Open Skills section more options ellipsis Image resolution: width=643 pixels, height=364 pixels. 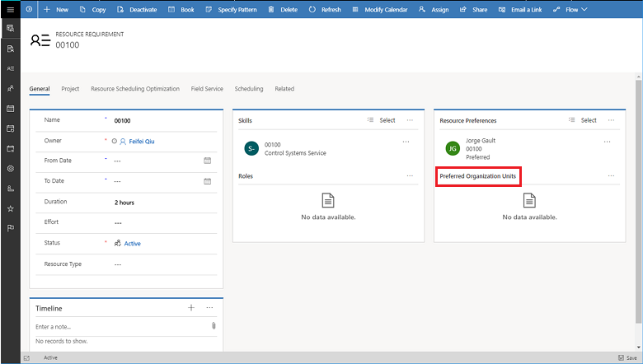coord(409,120)
